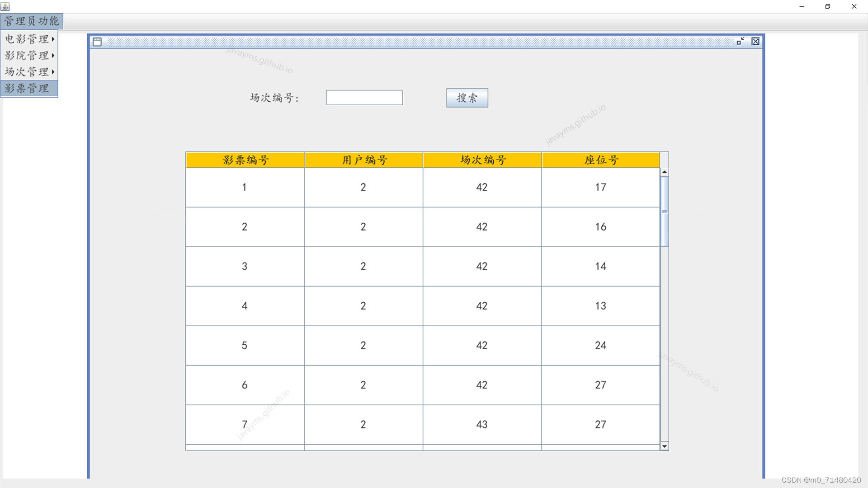The image size is (868, 488).
Task: Select seat number cell 16
Action: pyautogui.click(x=601, y=227)
